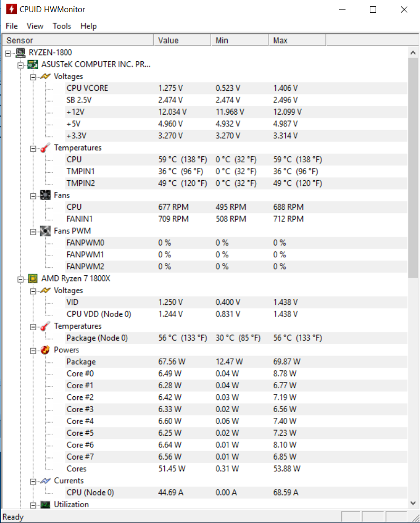Select the Core #4 power row

[236, 421]
